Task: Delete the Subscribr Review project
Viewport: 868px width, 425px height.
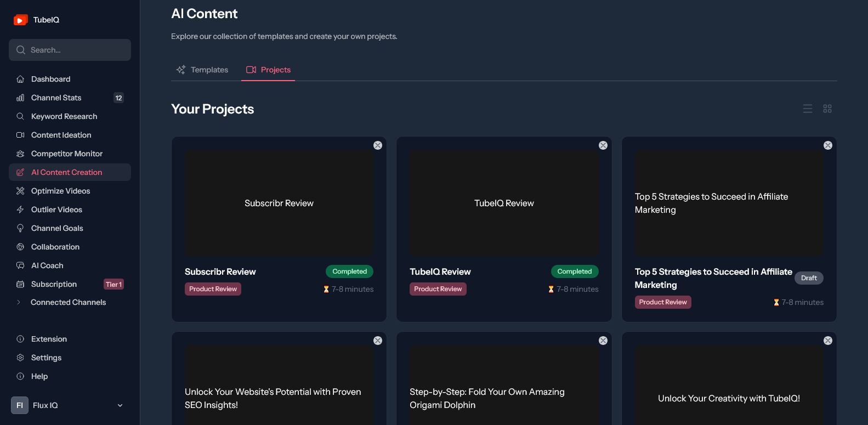Action: click(x=378, y=145)
